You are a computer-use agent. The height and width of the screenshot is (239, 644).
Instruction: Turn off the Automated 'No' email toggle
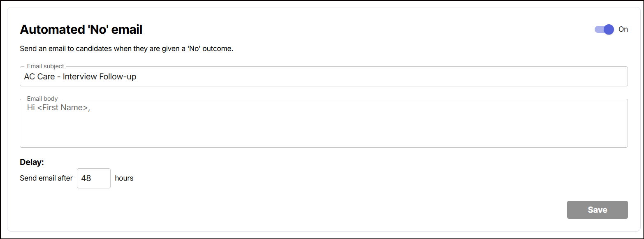point(604,30)
